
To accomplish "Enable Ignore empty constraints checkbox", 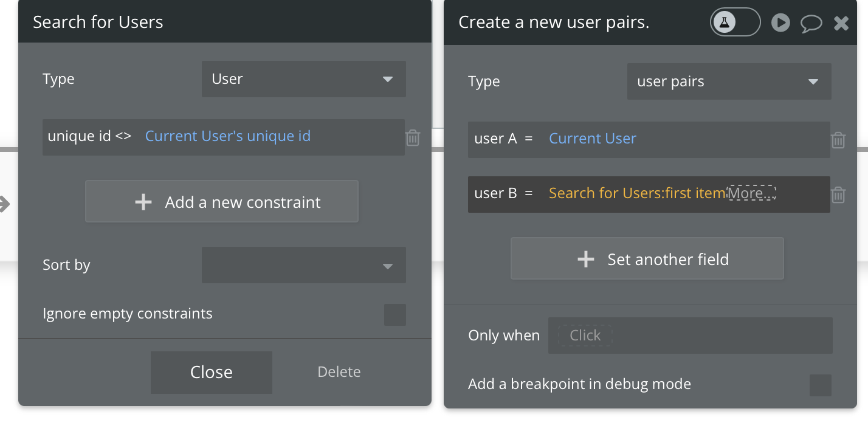I will [394, 315].
